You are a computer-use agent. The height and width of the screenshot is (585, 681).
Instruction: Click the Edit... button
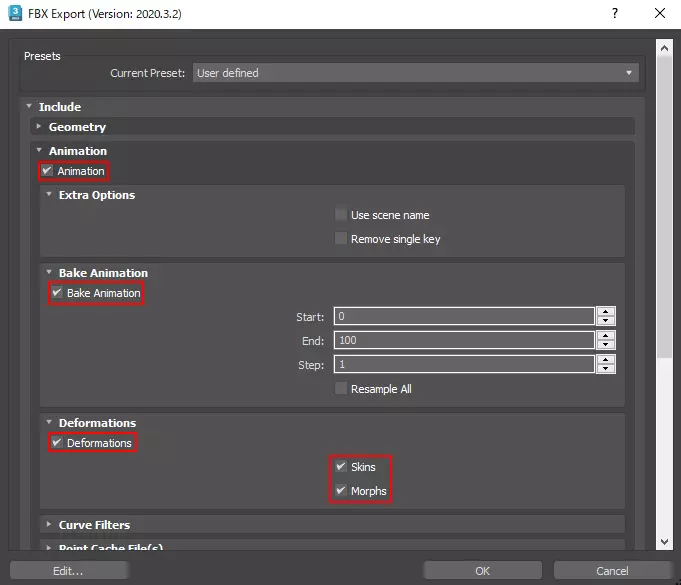[68, 571]
